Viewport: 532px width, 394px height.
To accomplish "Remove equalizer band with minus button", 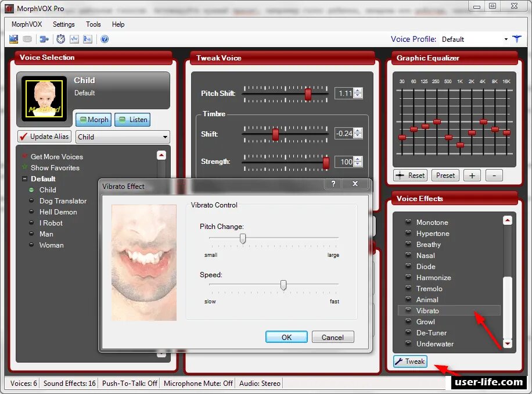I will 494,175.
